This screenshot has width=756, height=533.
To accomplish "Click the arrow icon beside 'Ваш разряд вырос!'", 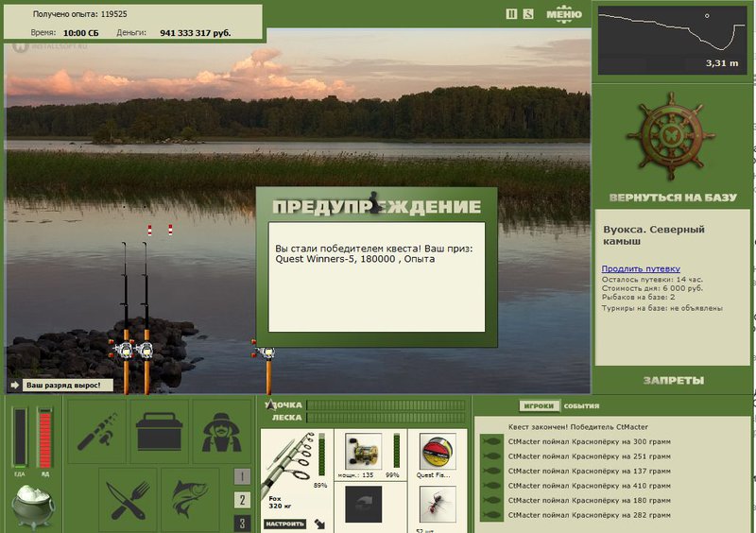I will (15, 385).
